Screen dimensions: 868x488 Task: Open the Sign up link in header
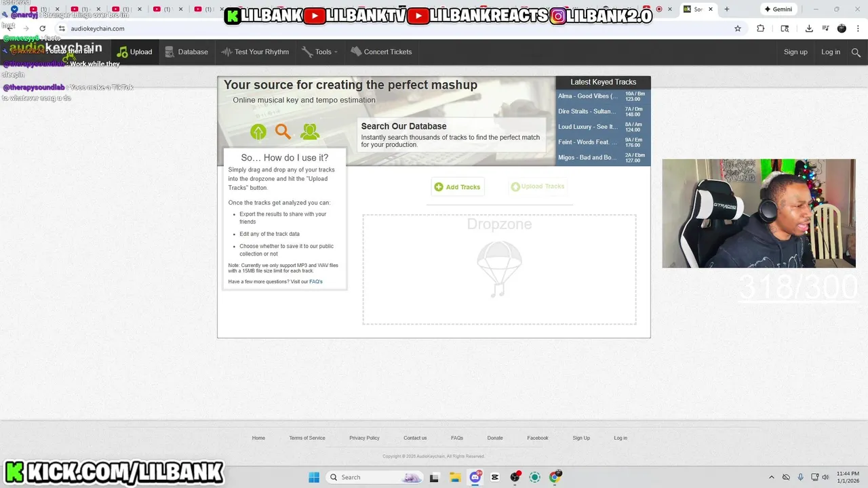click(795, 52)
